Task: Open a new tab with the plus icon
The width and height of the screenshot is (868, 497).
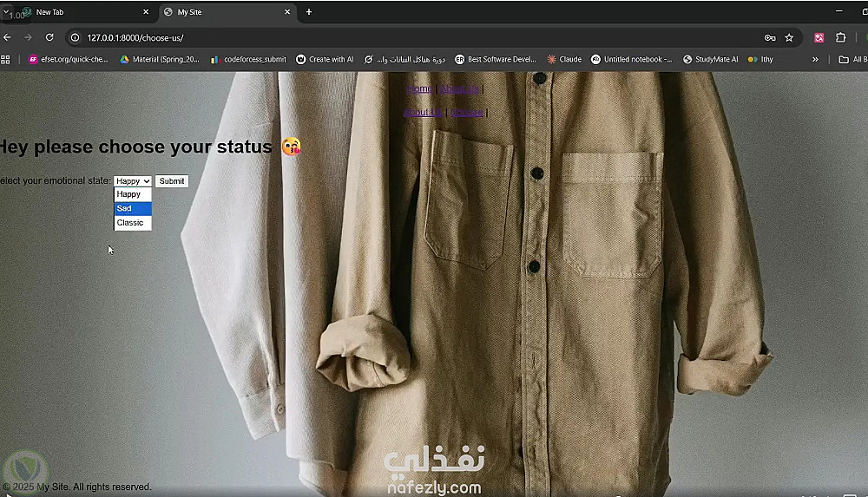Action: [308, 12]
